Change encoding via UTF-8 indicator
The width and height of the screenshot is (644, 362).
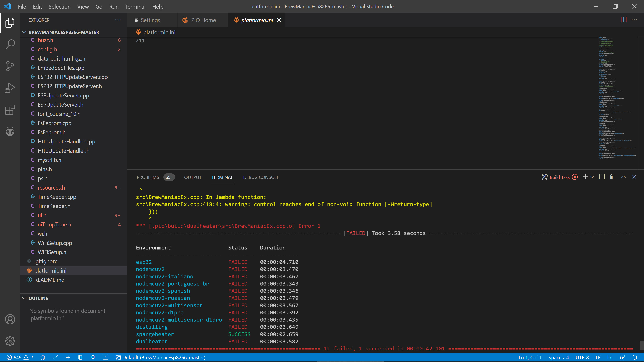[x=582, y=357]
